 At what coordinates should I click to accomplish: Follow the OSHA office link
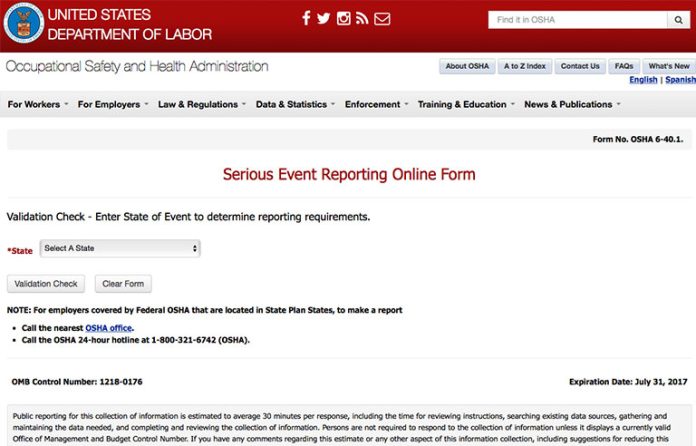pyautogui.click(x=109, y=328)
